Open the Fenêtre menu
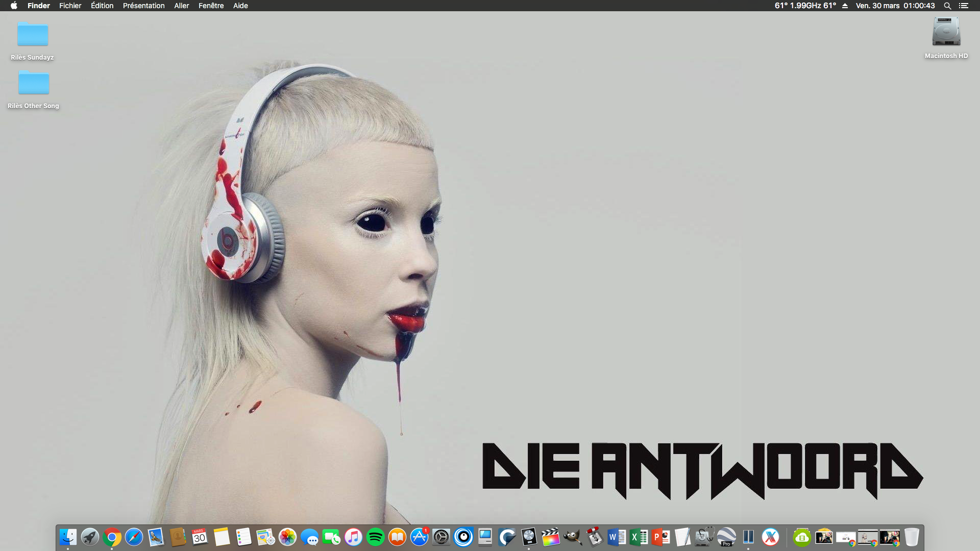980x551 pixels. [211, 6]
